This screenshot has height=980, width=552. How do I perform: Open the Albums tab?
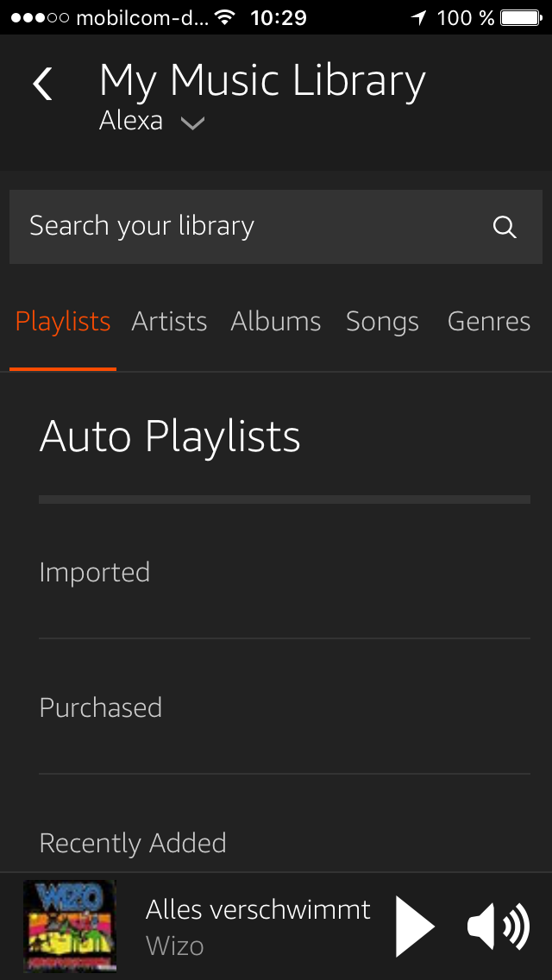coord(276,322)
